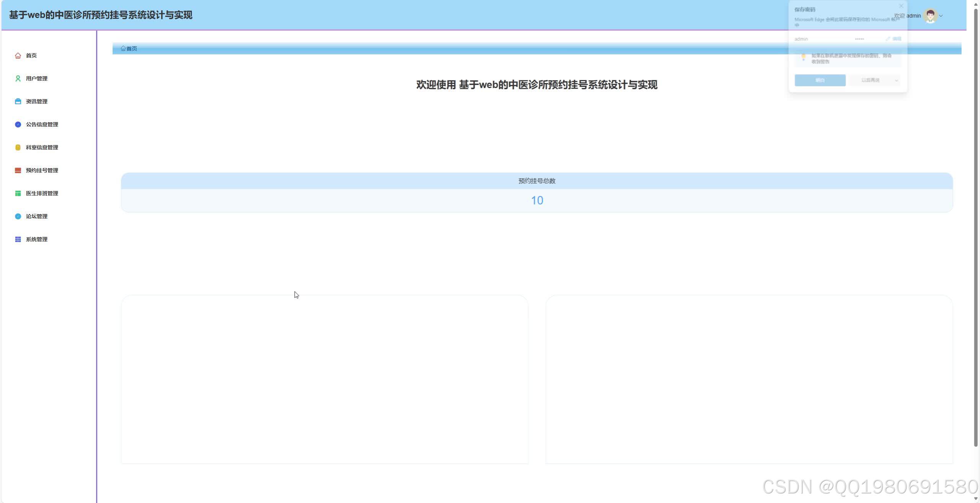Click the red icon beside 预约挂号管理
Image resolution: width=980 pixels, height=503 pixels.
[18, 170]
